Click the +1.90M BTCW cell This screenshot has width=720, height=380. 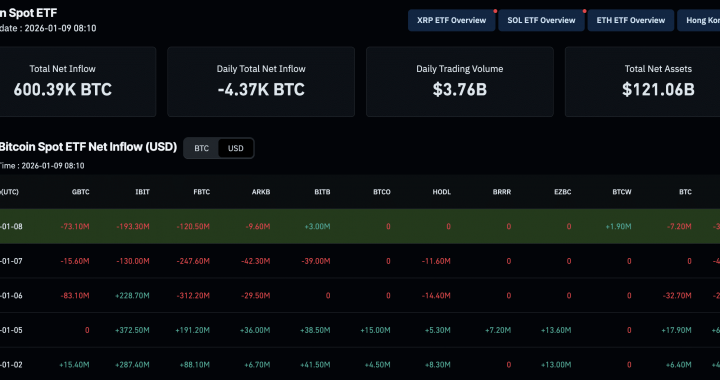click(x=618, y=227)
